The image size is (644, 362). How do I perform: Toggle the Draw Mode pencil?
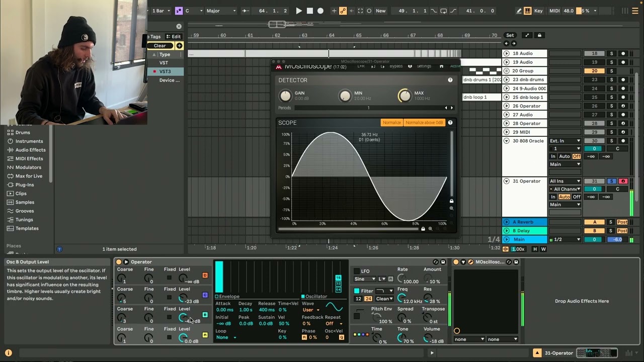519,11
